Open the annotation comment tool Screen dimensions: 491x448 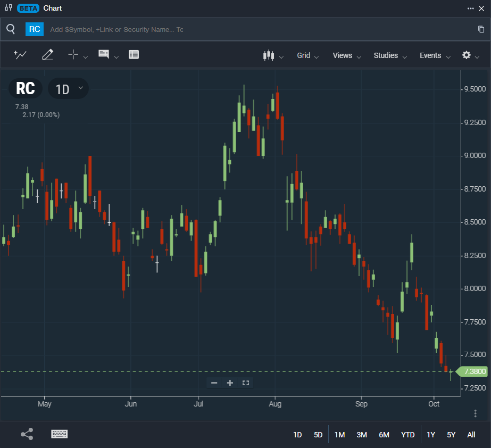tap(104, 55)
